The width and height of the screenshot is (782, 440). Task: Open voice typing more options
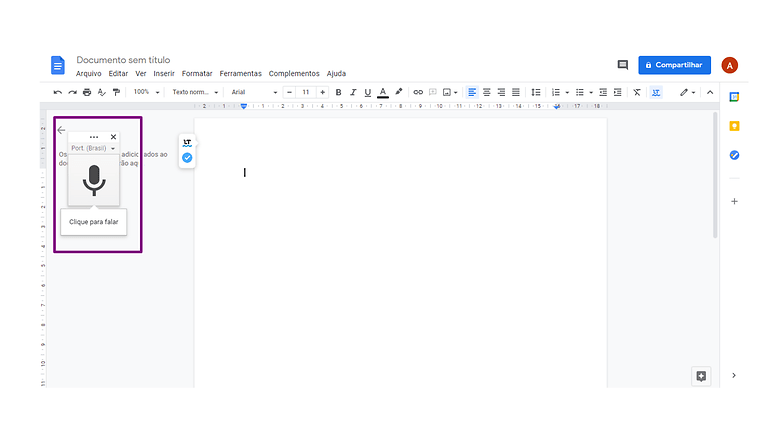[94, 137]
